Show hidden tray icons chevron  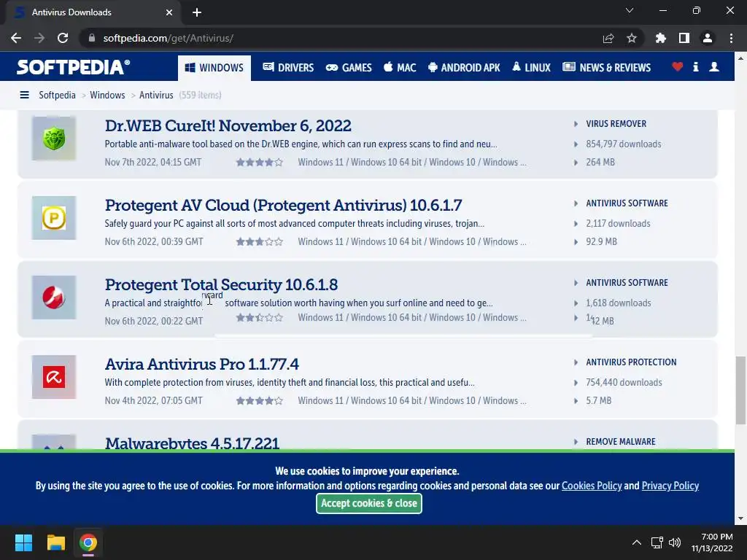(636, 542)
